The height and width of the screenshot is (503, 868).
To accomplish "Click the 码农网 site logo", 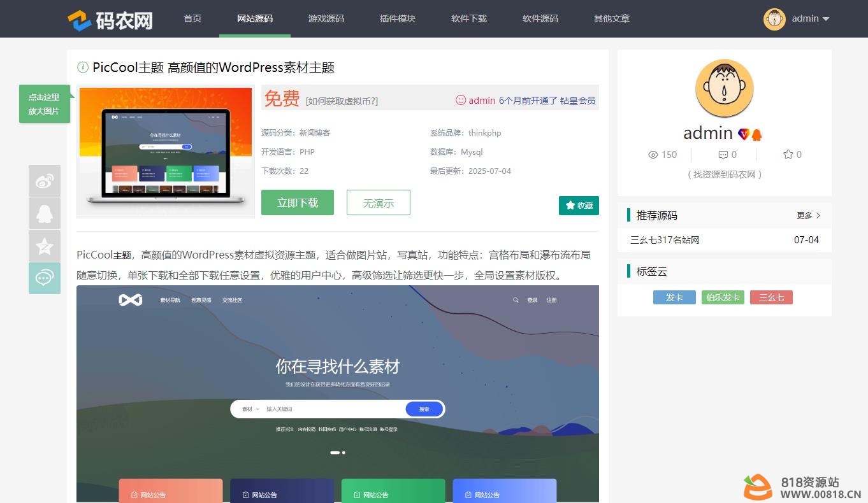I will (x=110, y=20).
